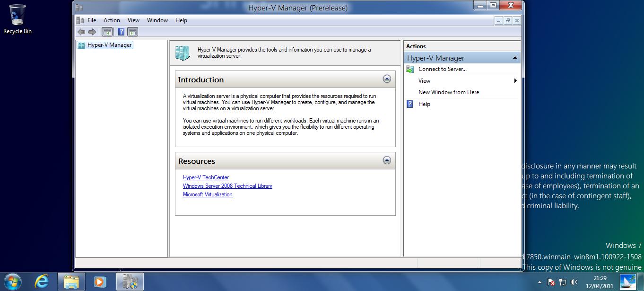
Task: Open the Recycle Bin desktop icon
Action: [17, 19]
